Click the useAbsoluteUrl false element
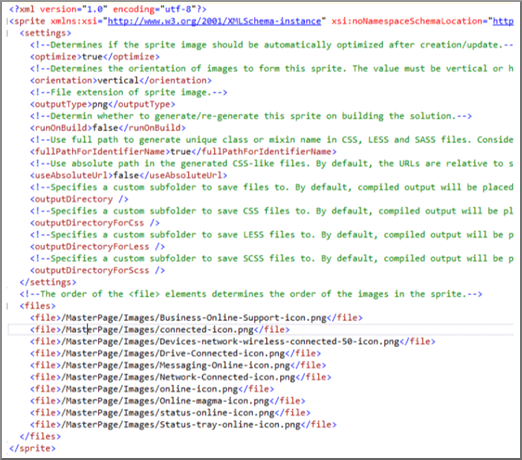Screen dimensions: 522x460 point(129,175)
